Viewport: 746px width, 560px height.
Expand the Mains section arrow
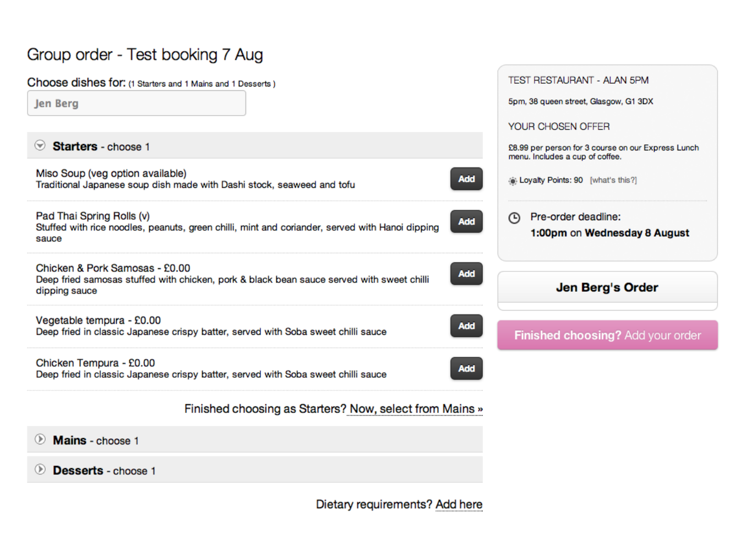40,439
